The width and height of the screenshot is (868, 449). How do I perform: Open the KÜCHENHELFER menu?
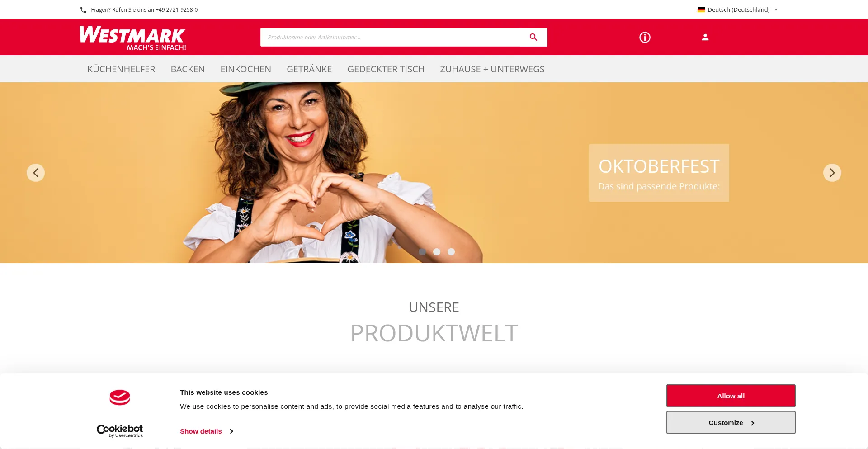[121, 69]
